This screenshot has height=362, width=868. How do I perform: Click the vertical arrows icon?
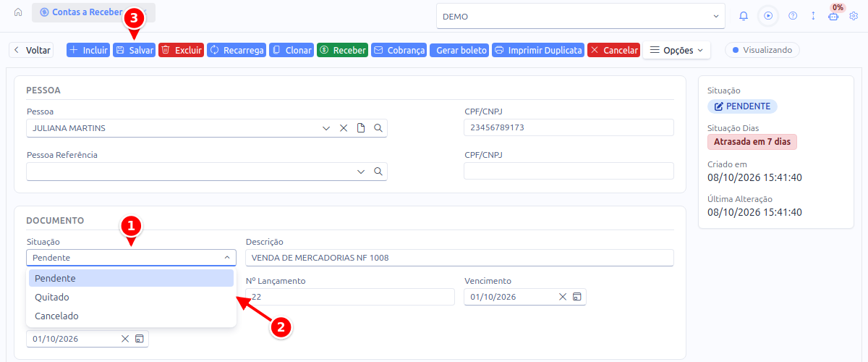pos(813,16)
